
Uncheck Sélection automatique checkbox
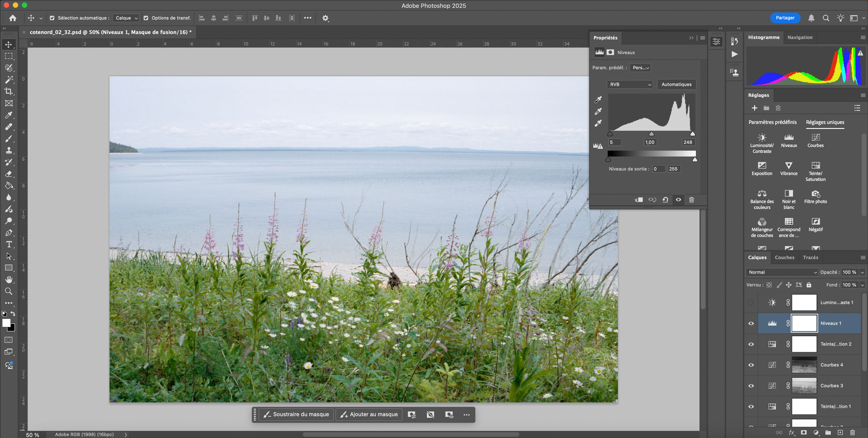[x=52, y=18]
